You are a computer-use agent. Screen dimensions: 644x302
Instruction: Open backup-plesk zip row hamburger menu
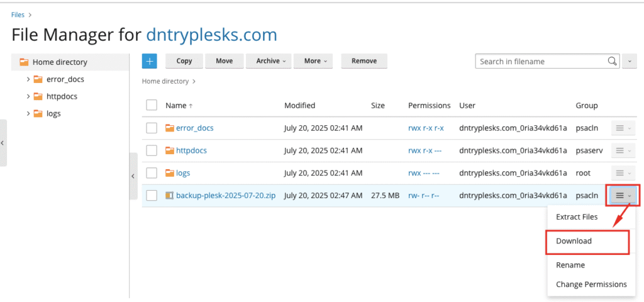tap(623, 196)
